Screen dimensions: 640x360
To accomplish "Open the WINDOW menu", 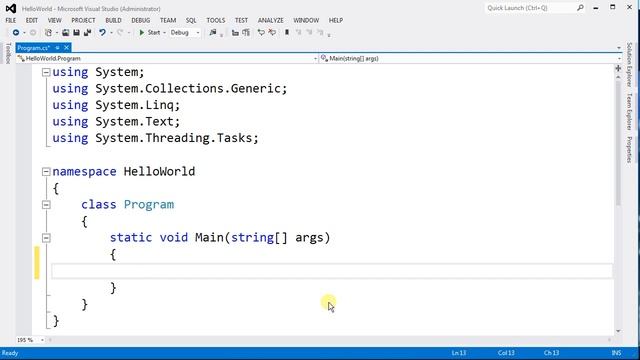I will pos(306,20).
